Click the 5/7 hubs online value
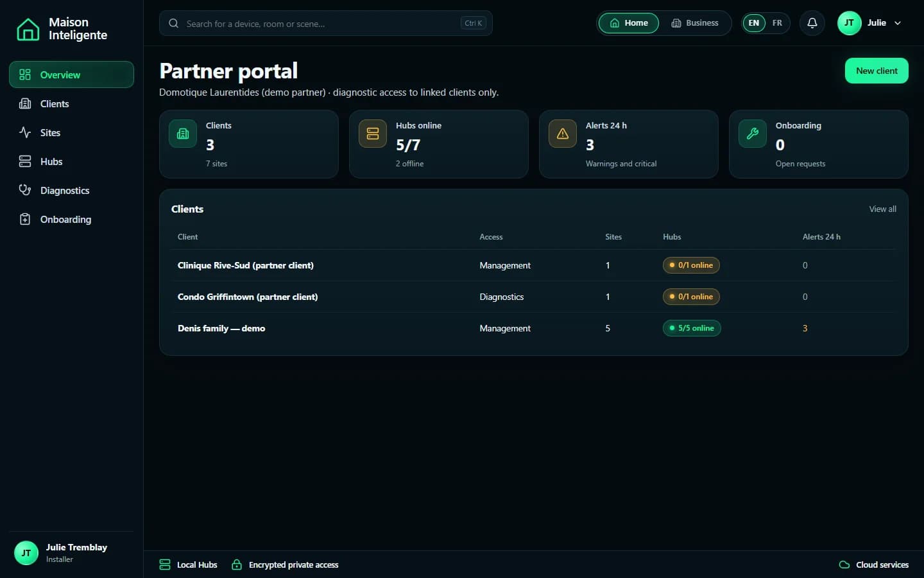 pos(408,145)
